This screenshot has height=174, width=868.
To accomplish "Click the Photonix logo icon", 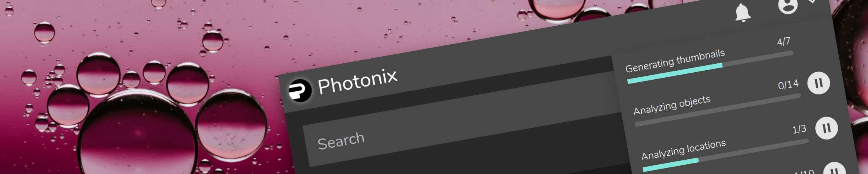I will tap(300, 90).
